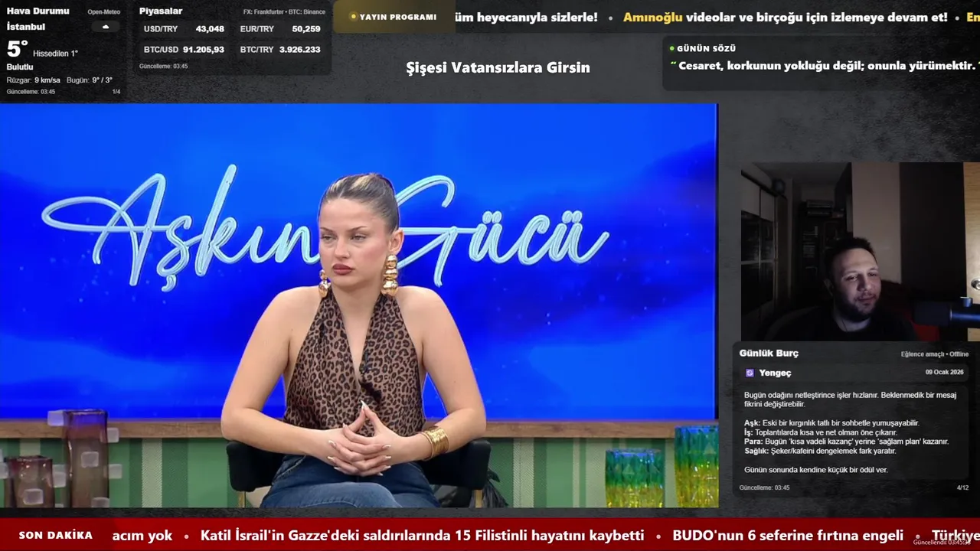Image resolution: width=980 pixels, height=551 pixels.
Task: Click the Piyasalar heading
Action: coord(161,11)
